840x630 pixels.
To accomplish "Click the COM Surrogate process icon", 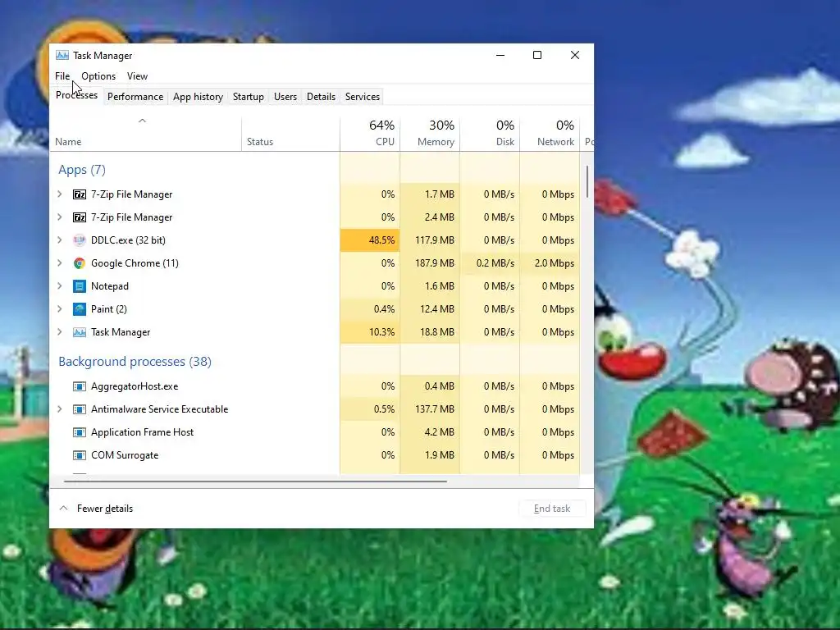I will point(80,455).
